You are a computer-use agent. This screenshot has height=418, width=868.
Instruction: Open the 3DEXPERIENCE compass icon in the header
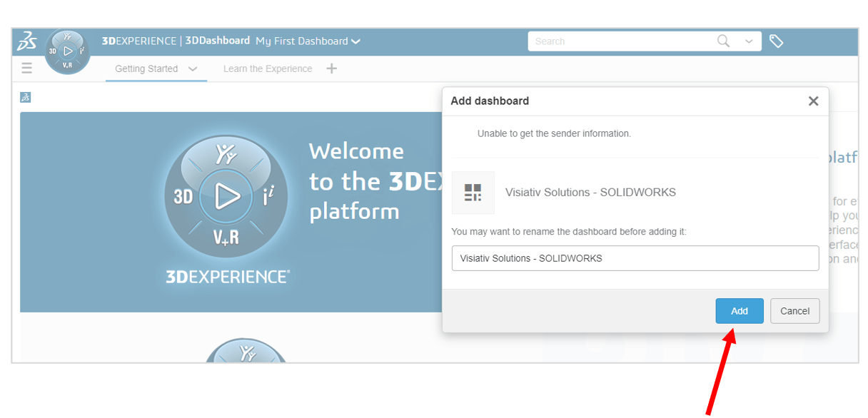point(67,51)
